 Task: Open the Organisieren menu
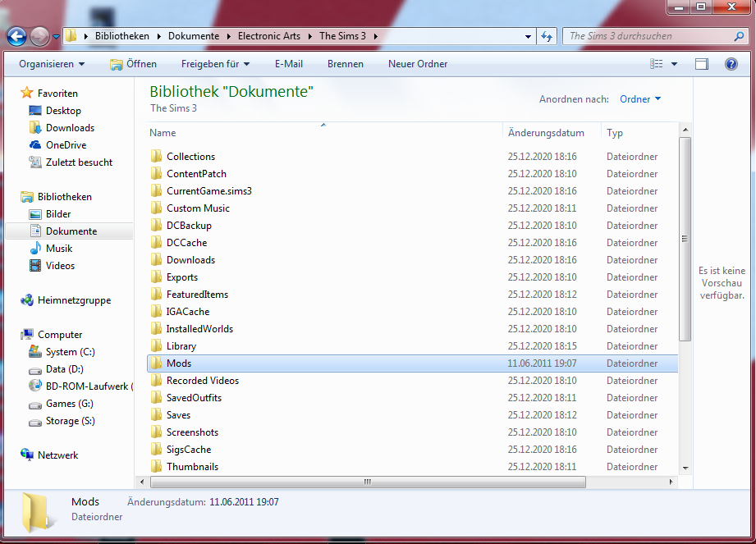[52, 64]
